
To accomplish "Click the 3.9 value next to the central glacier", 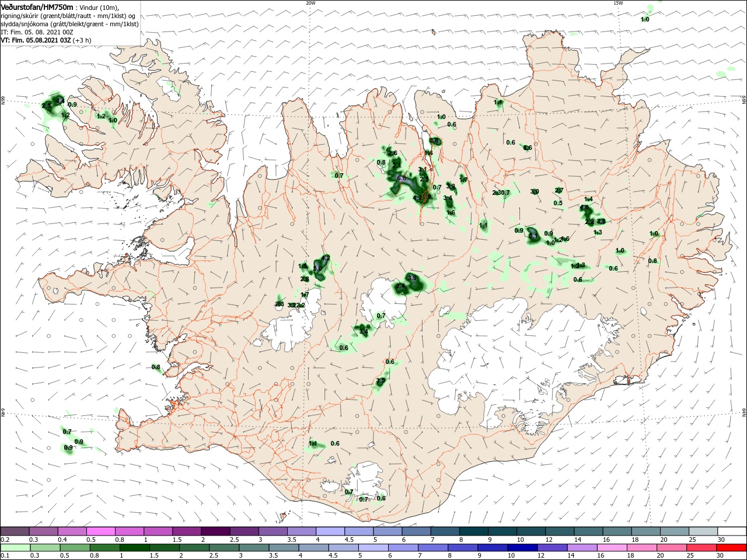I will [x=412, y=278].
